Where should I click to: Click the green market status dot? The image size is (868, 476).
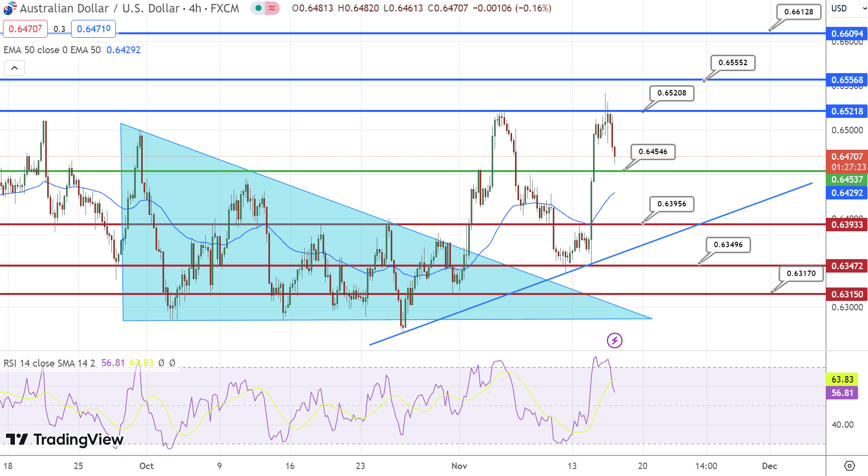coord(259,8)
